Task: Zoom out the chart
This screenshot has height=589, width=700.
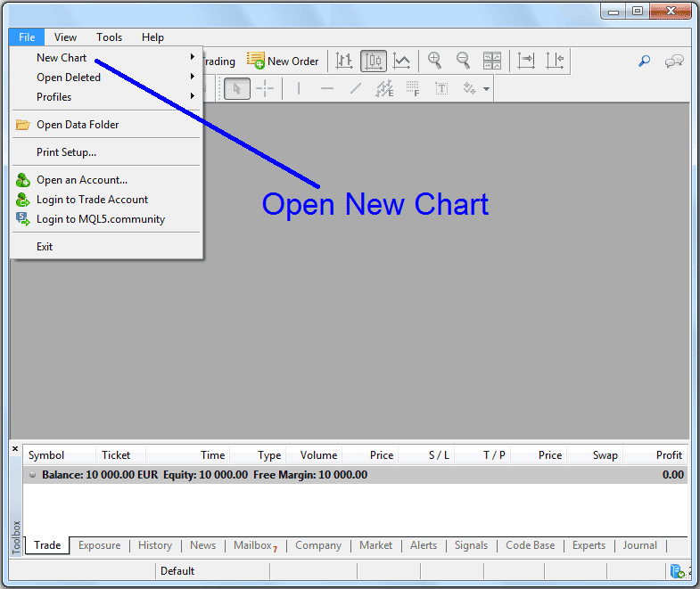Action: 463,61
